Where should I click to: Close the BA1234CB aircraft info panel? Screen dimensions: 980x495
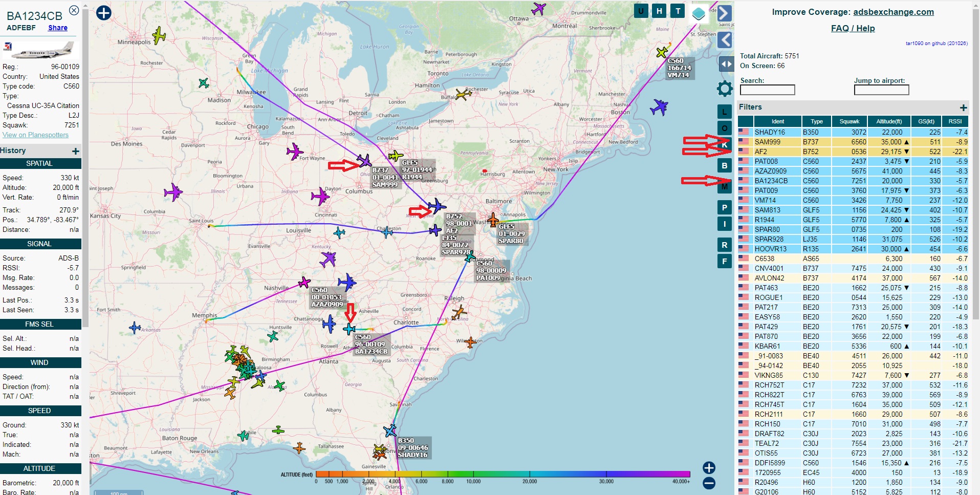(74, 10)
